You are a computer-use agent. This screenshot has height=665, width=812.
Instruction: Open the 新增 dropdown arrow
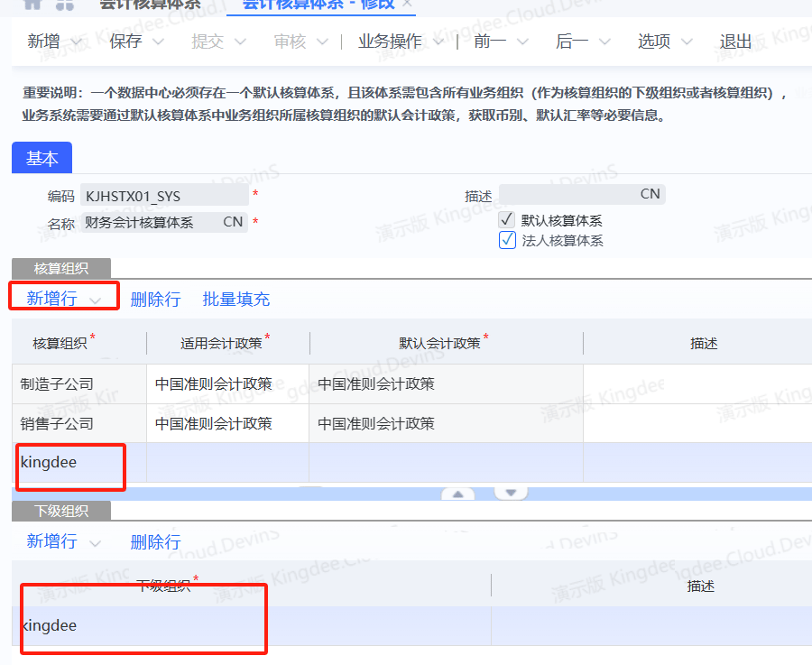click(76, 42)
